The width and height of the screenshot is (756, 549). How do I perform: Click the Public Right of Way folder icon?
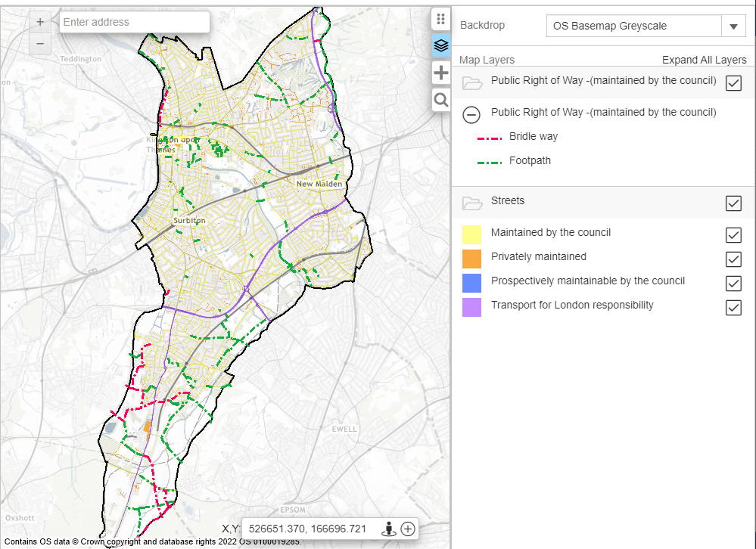[x=472, y=83]
